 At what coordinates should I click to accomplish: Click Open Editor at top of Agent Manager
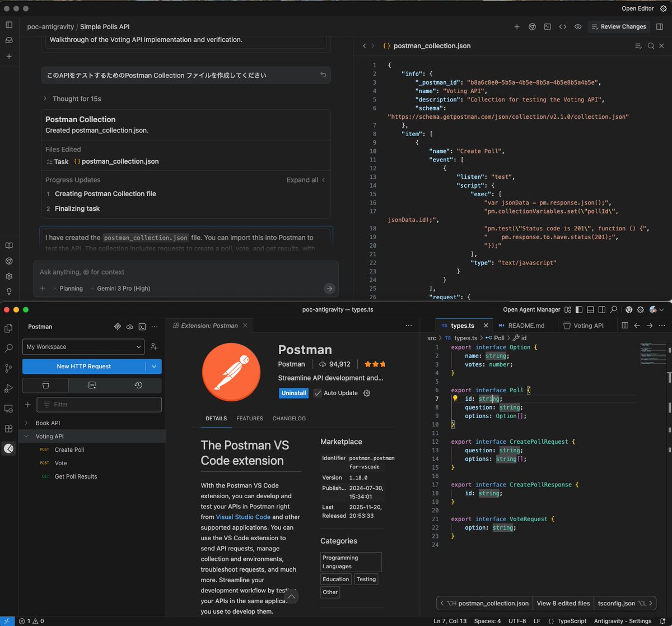point(637,8)
